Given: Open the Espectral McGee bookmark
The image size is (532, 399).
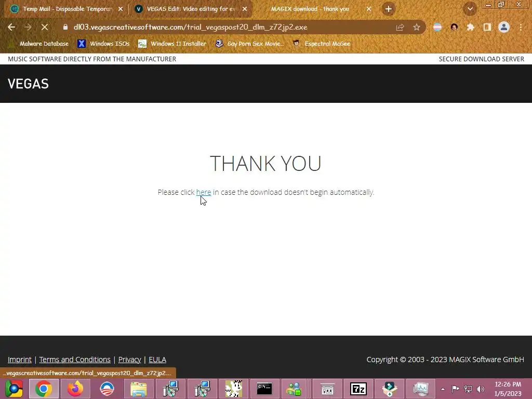Looking at the screenshot, I should point(321,44).
